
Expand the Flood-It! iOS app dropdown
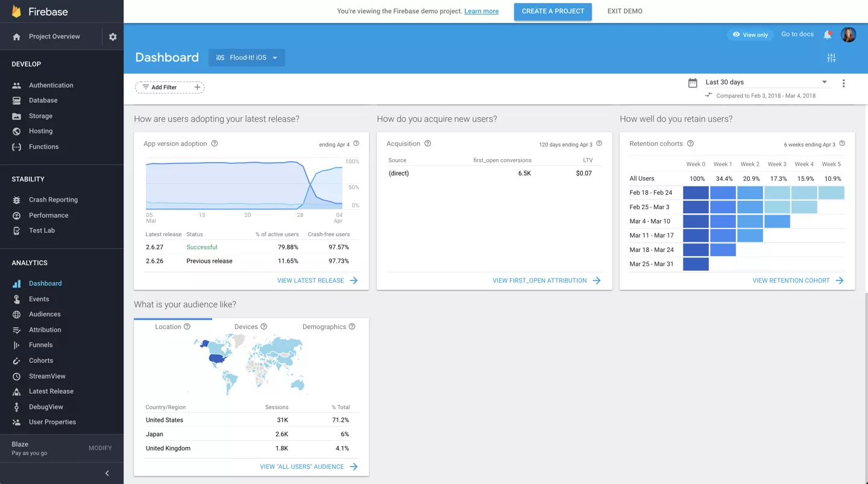pyautogui.click(x=247, y=58)
